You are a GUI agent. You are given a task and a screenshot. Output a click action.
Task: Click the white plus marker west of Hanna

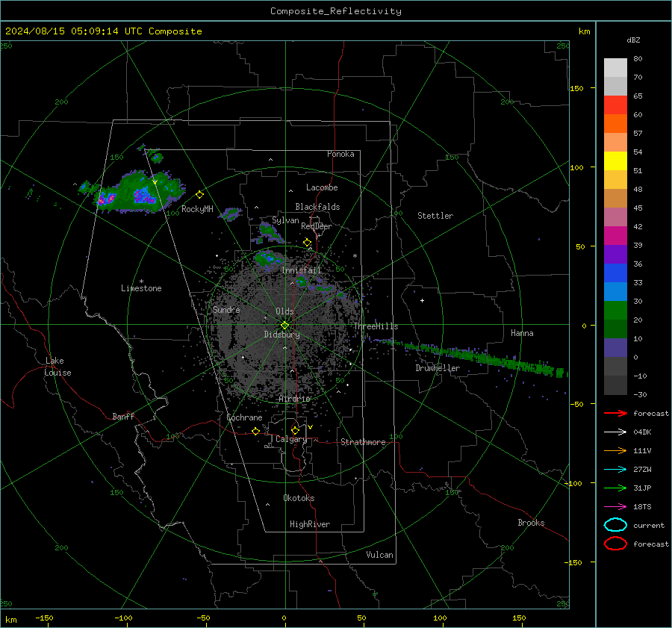pos(422,300)
